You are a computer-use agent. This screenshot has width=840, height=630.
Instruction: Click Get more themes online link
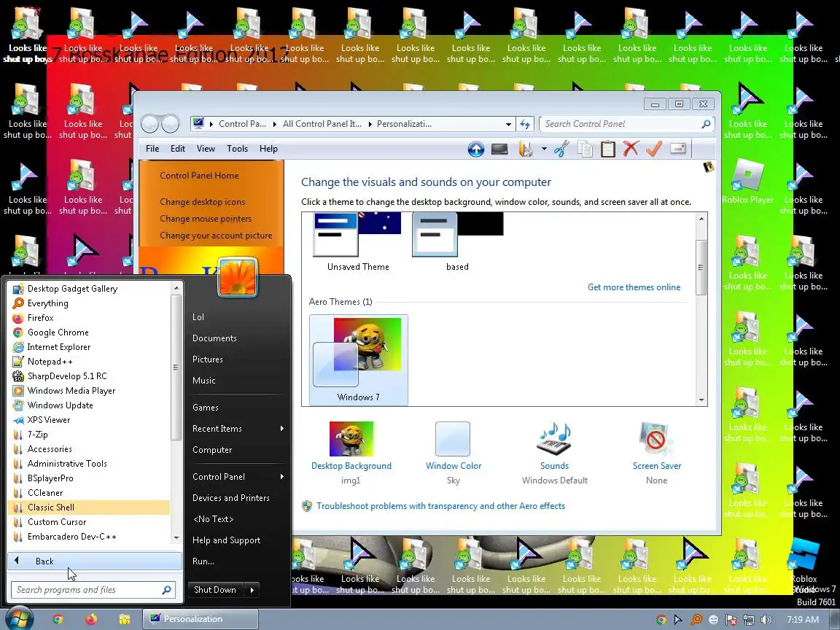point(634,287)
